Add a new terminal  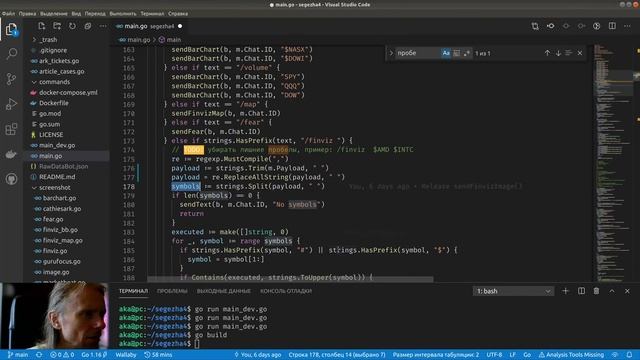(x=565, y=291)
